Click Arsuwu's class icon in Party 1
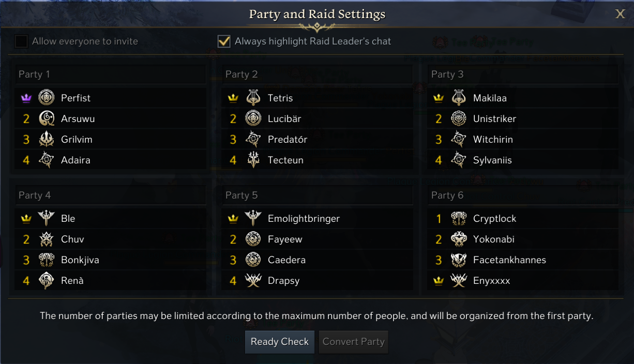Viewport: 634px width, 364px height. tap(47, 118)
